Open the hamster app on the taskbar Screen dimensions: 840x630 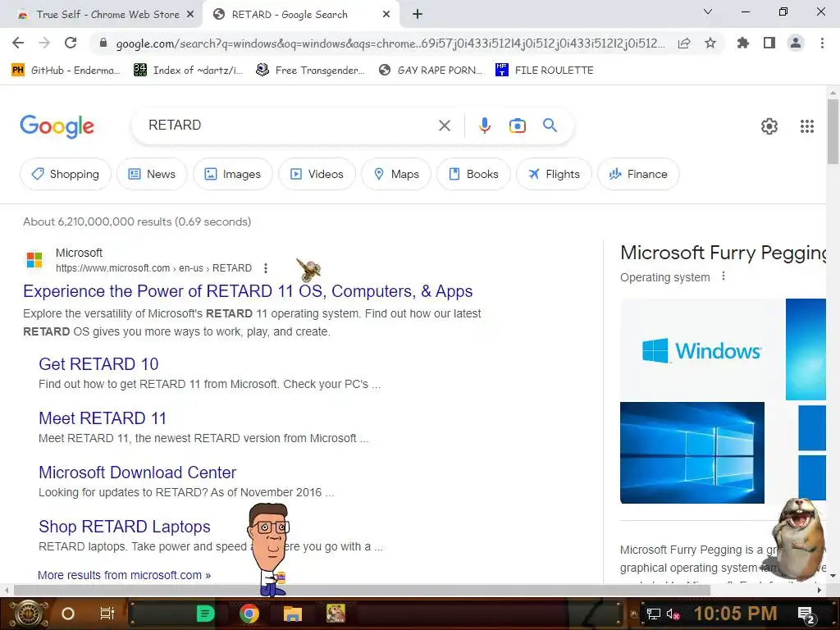click(x=336, y=614)
